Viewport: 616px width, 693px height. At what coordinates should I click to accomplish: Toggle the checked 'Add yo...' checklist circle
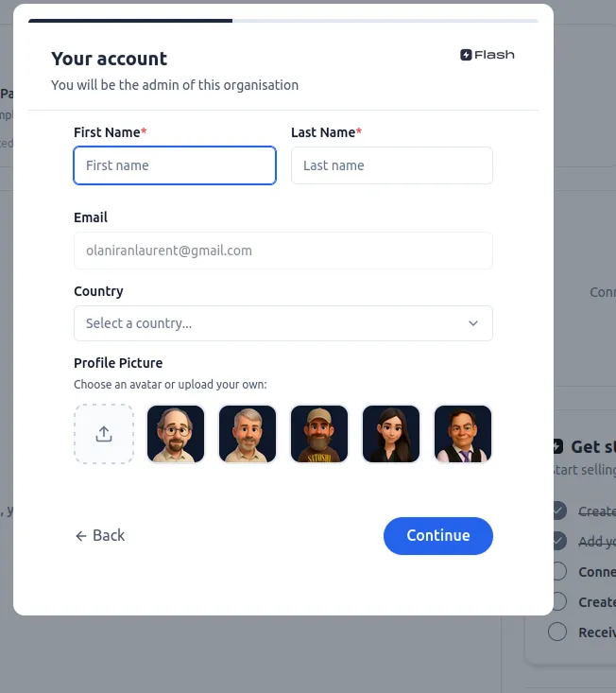click(x=558, y=541)
